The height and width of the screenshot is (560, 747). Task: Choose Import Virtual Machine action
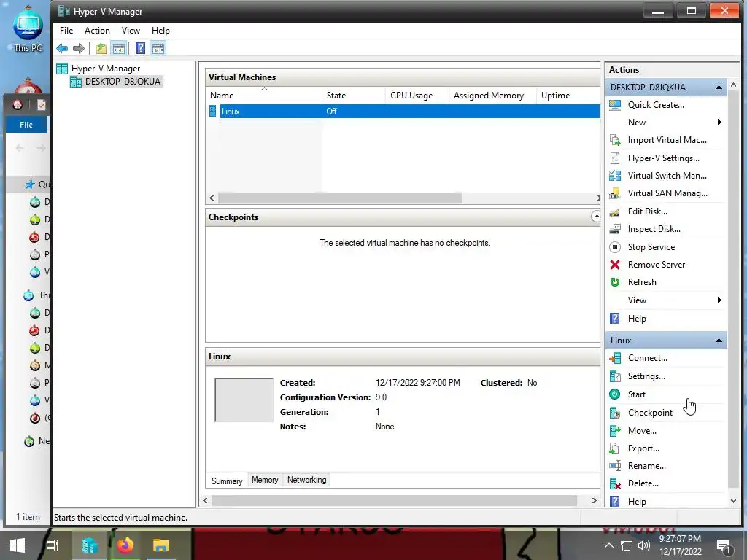[x=667, y=140]
